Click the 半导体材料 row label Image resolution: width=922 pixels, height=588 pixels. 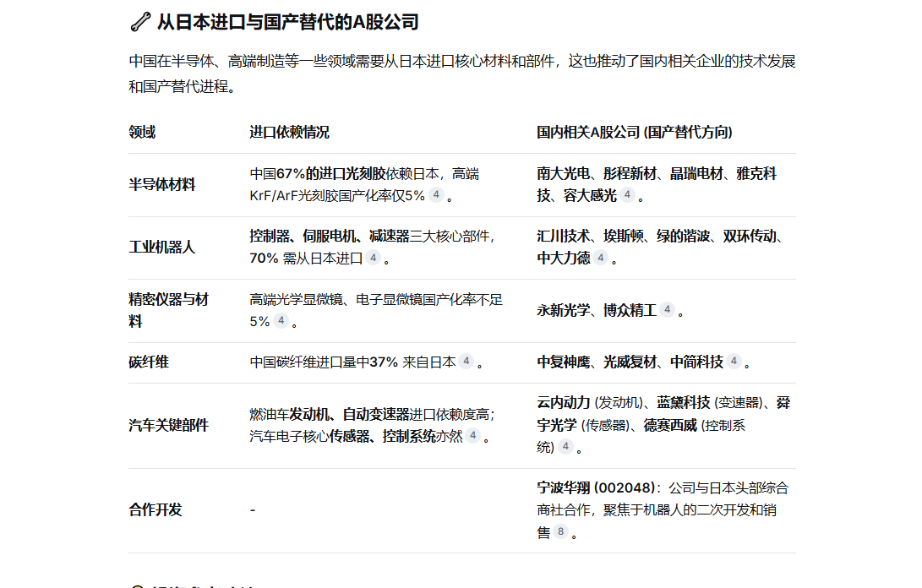[x=161, y=185]
